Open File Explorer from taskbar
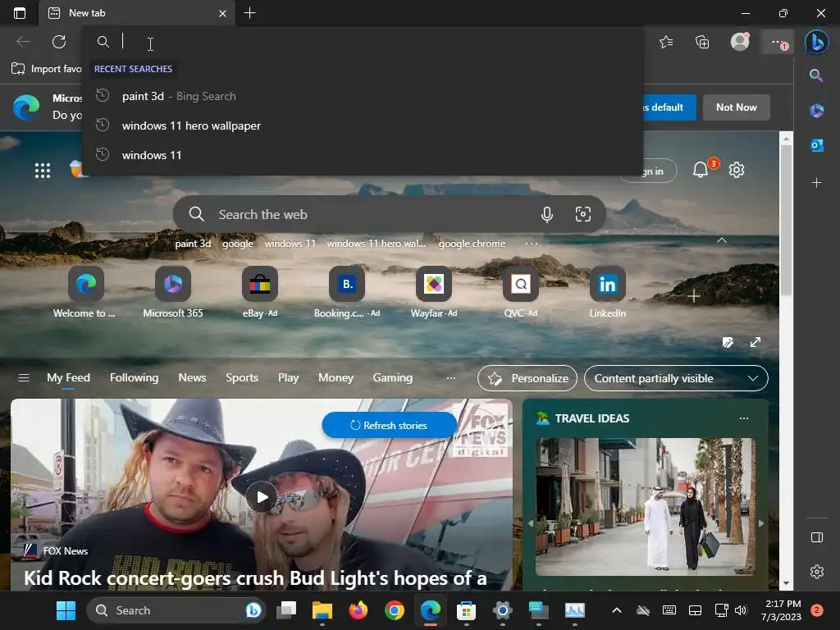This screenshot has height=630, width=840. 322,610
